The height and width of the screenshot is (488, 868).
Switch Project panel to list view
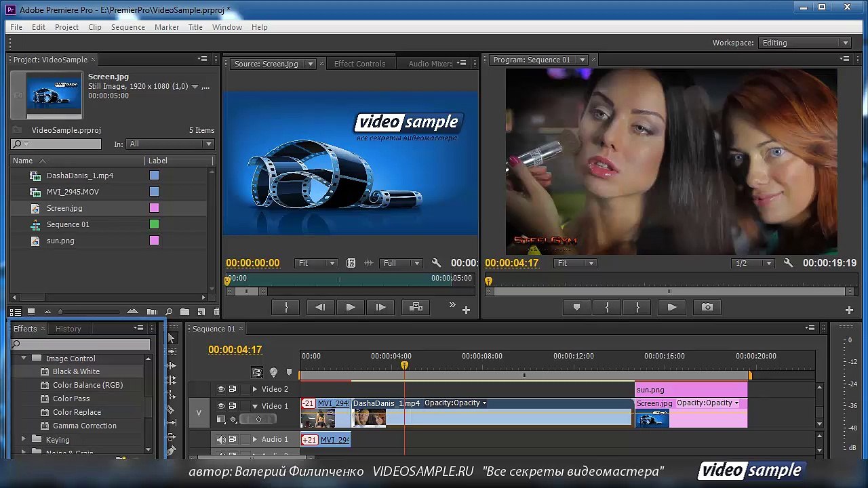click(16, 312)
